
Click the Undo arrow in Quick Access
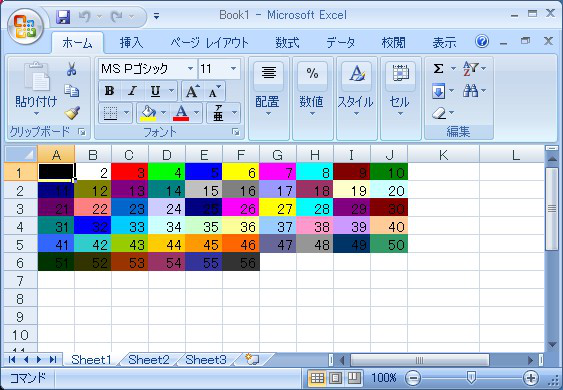point(85,17)
